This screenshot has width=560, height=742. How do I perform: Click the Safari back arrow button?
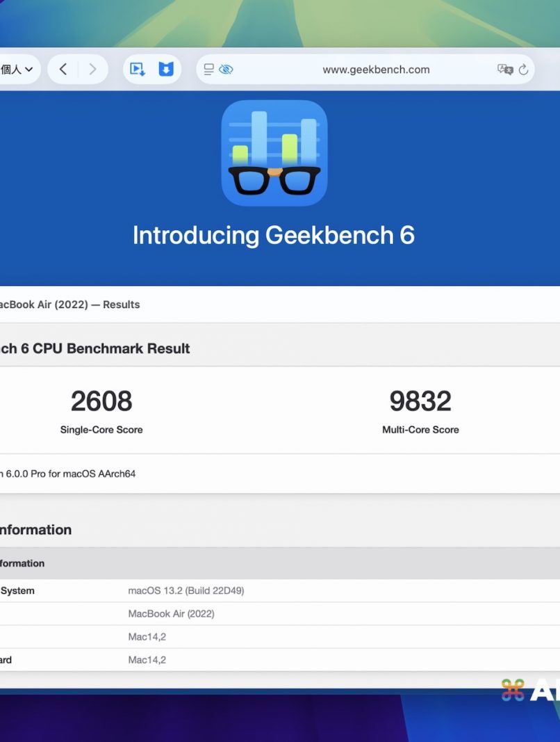63,70
